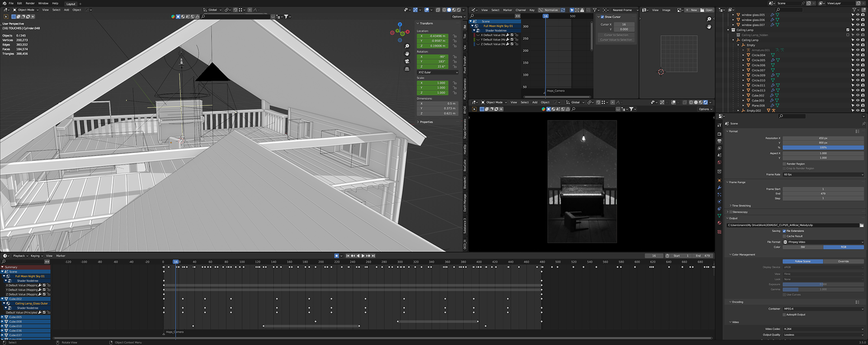Open the Render menu in top bar
868x345 pixels.
[x=30, y=3]
